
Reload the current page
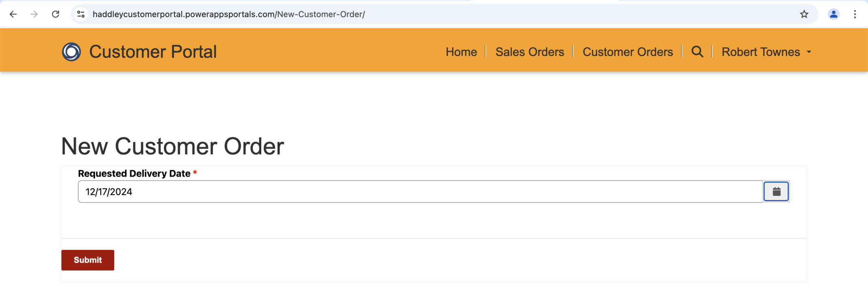point(56,14)
